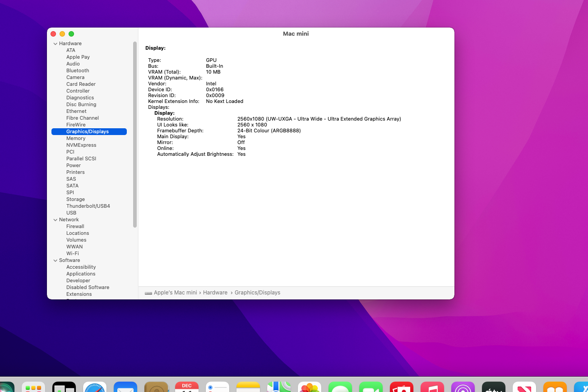Image resolution: width=588 pixels, height=392 pixels.
Task: Click the sidebar vertical scrollbar
Action: tap(135, 135)
